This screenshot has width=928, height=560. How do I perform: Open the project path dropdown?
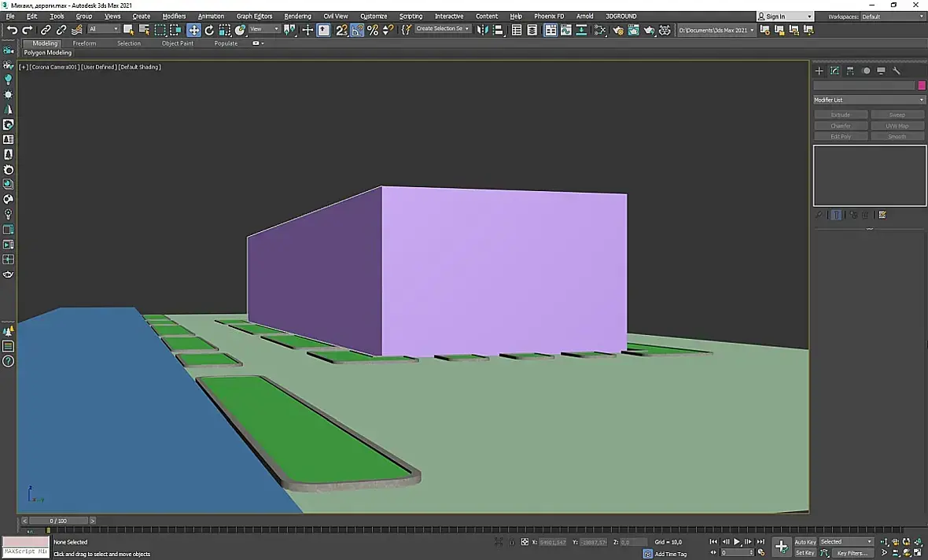point(716,30)
